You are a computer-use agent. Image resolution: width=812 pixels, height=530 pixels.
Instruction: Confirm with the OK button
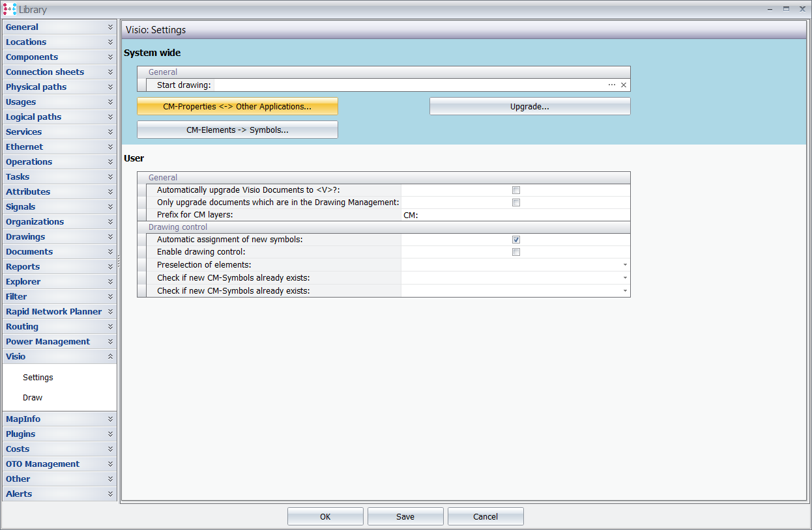pyautogui.click(x=325, y=517)
